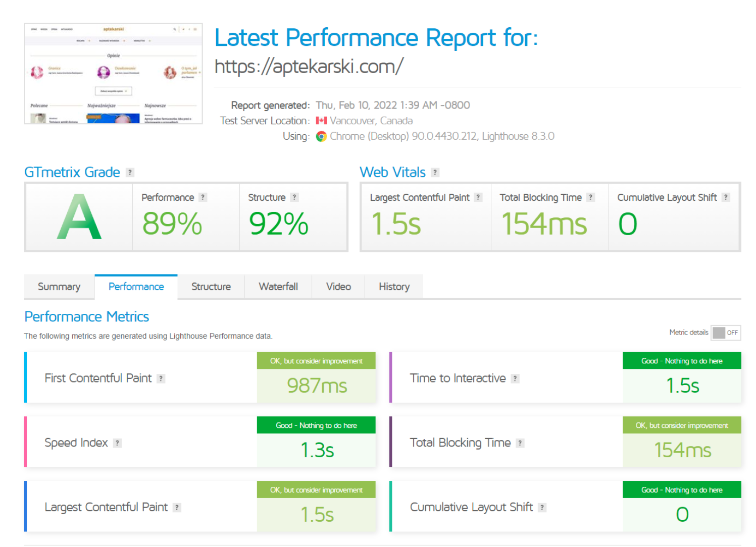The width and height of the screenshot is (756, 547).
Task: Click help icon next to GTmetrix Grade
Action: [x=130, y=173]
